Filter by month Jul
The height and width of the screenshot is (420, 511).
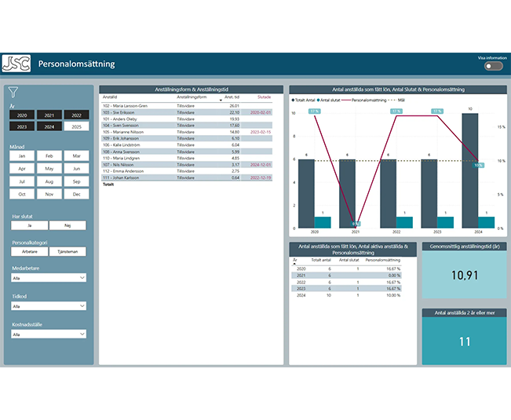(x=22, y=181)
